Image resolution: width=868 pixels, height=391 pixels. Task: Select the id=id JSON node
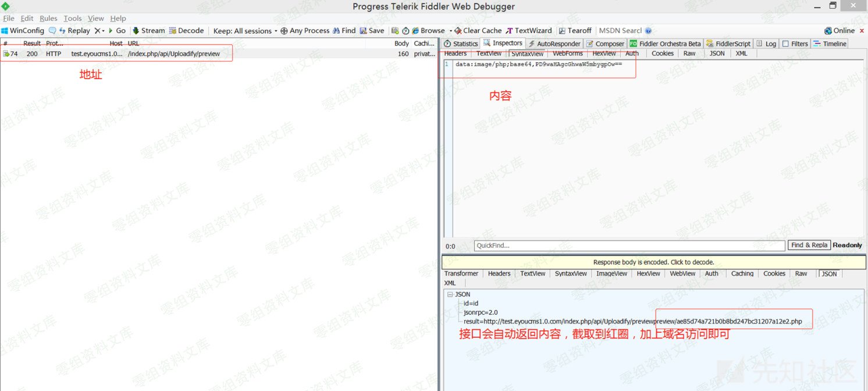471,303
